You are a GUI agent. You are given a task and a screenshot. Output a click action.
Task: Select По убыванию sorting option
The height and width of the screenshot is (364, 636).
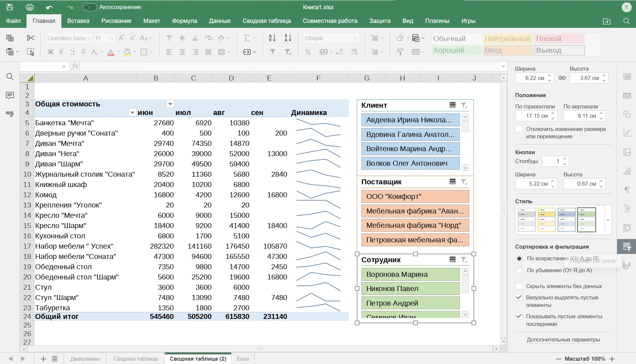[x=519, y=270]
